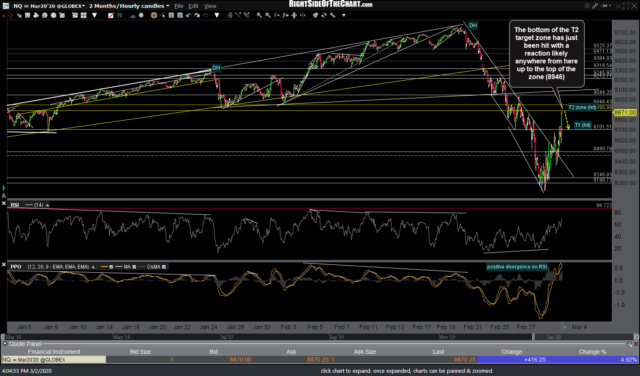
Task: Click the Change % column header
Action: (x=592, y=352)
